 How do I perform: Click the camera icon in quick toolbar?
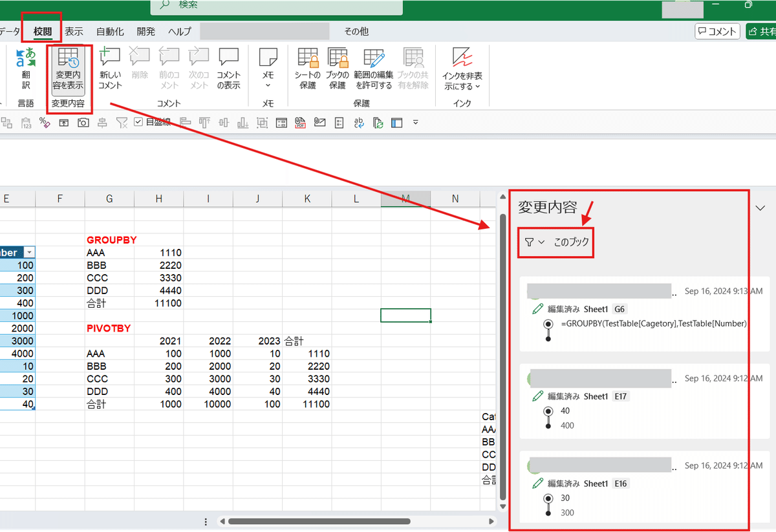click(x=83, y=122)
